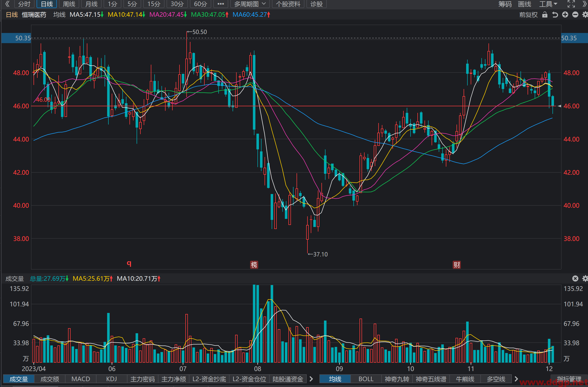This screenshot has height=387, width=588.
Task: Open the 工具 dropdown menu
Action: [548, 4]
